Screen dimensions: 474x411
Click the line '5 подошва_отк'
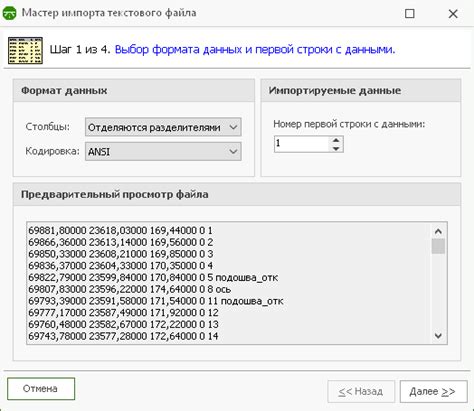(153, 277)
